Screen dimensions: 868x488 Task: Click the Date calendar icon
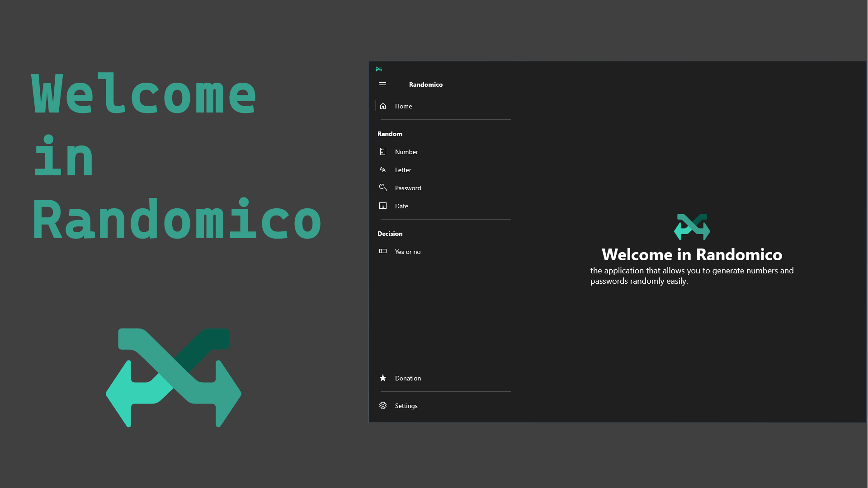pos(383,206)
